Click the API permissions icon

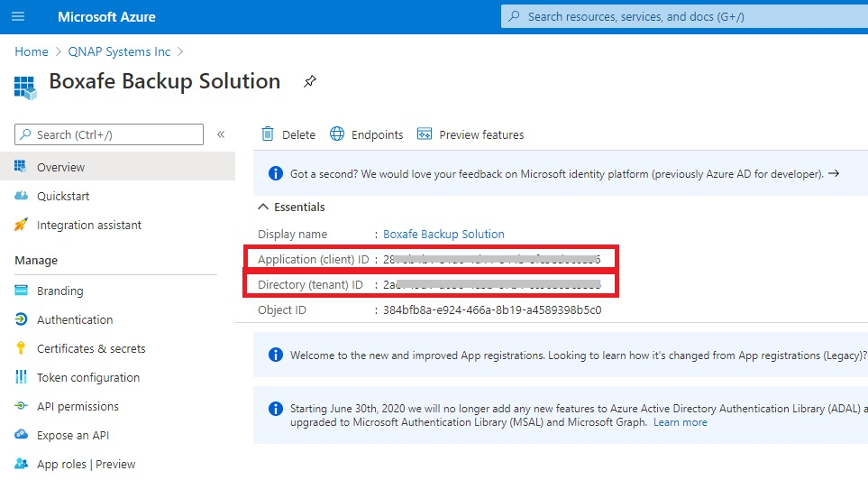pyautogui.click(x=21, y=406)
